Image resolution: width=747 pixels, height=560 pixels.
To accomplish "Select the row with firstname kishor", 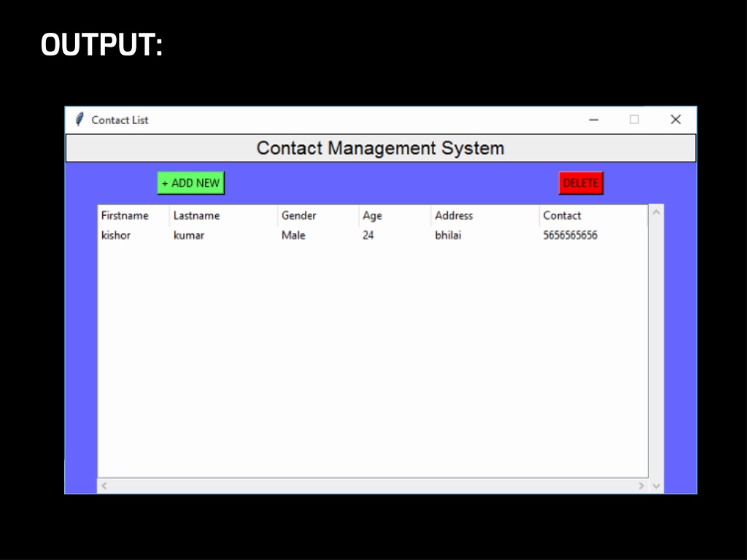I will (x=373, y=236).
